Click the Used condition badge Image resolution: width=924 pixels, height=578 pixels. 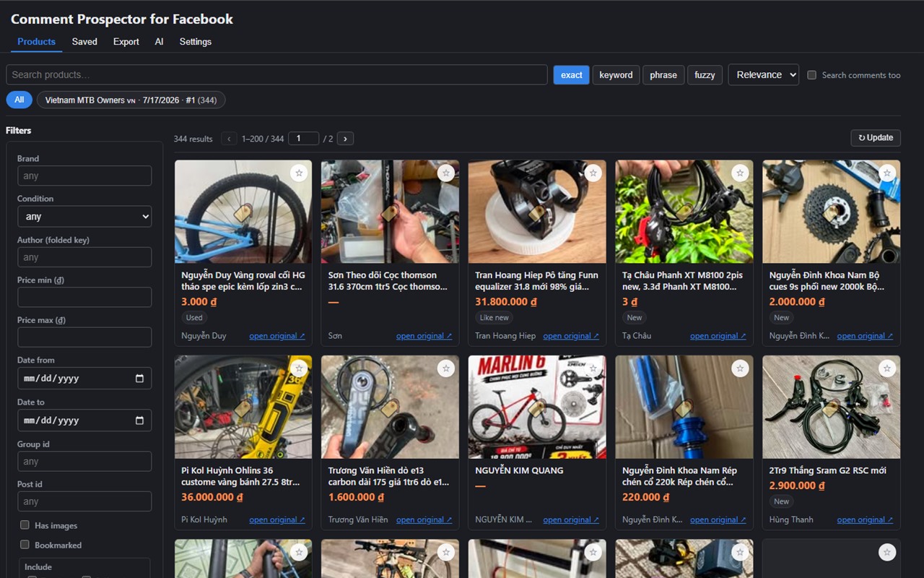[194, 318]
